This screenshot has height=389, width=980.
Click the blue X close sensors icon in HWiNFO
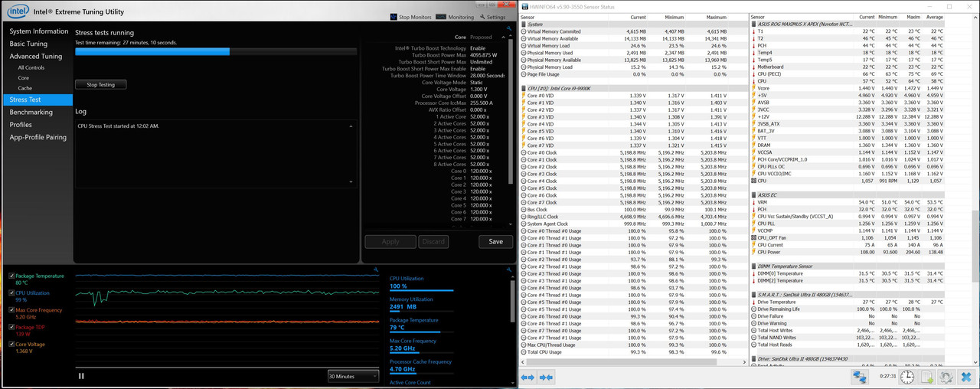pos(966,377)
